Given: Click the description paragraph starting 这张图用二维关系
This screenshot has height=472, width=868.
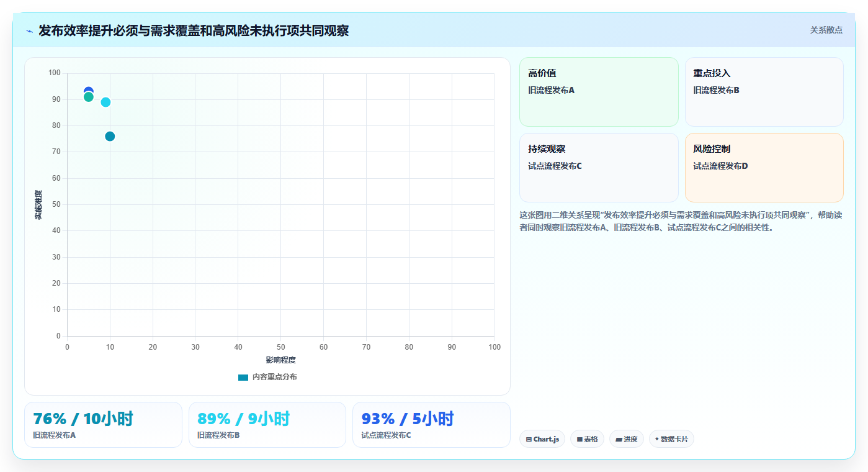Looking at the screenshot, I should coord(681,221).
